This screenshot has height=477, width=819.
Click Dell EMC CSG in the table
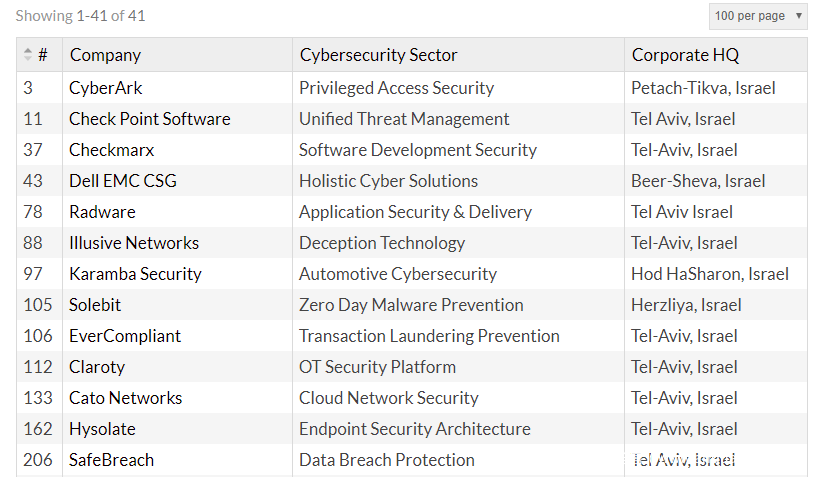point(122,181)
